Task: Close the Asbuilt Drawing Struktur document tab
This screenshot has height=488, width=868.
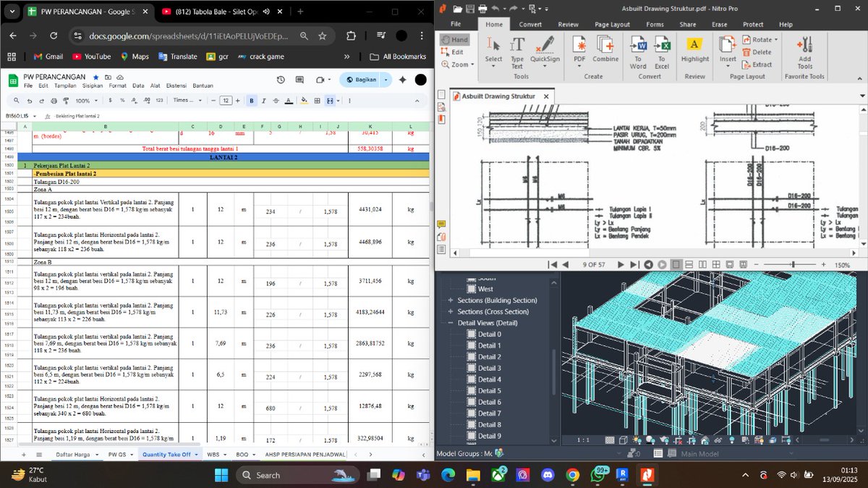Action: click(x=546, y=96)
